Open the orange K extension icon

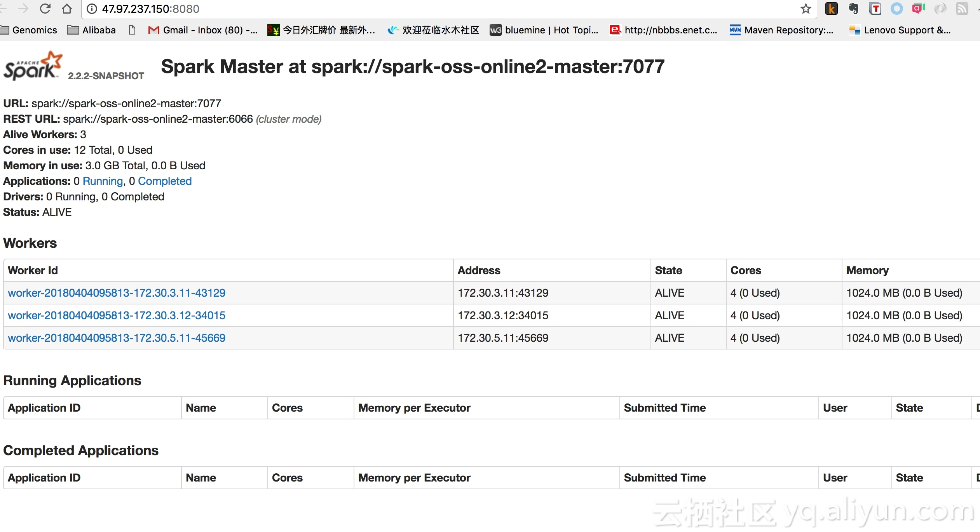point(831,9)
